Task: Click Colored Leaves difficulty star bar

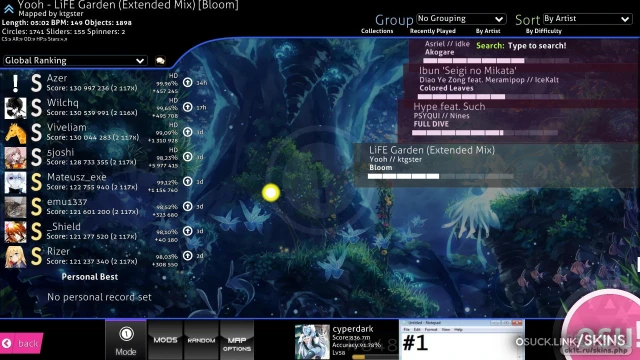Action: tap(490, 97)
